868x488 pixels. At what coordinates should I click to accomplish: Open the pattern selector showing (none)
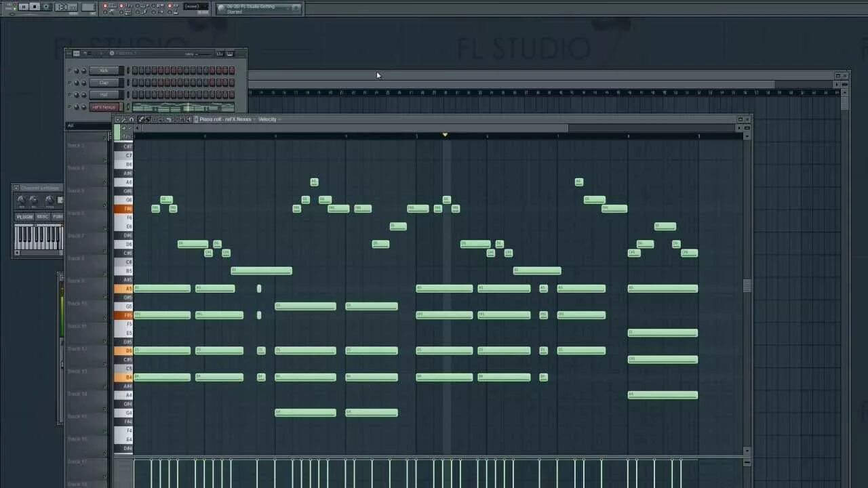[196, 6]
